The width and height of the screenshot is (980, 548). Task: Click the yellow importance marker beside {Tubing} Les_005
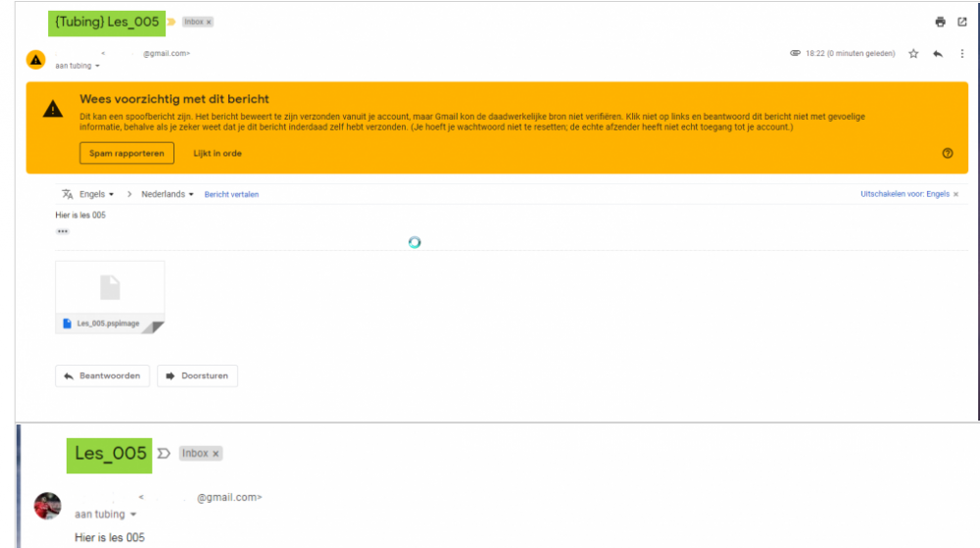171,22
